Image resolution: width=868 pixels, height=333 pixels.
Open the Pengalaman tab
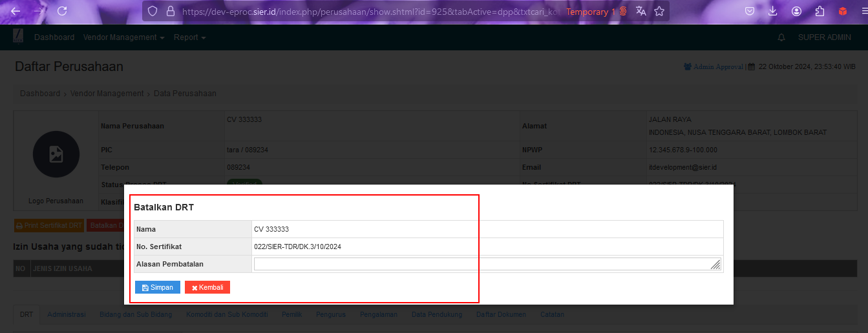pyautogui.click(x=379, y=315)
